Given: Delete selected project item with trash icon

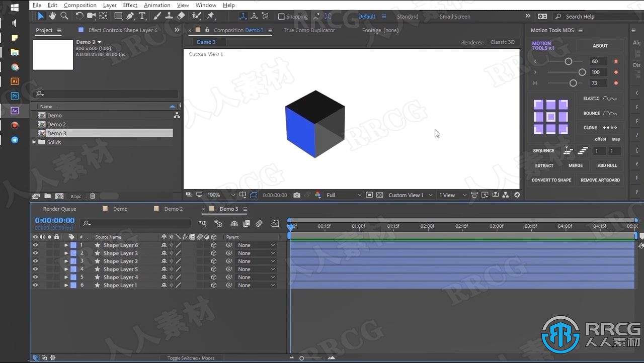Looking at the screenshot, I should point(93,196).
